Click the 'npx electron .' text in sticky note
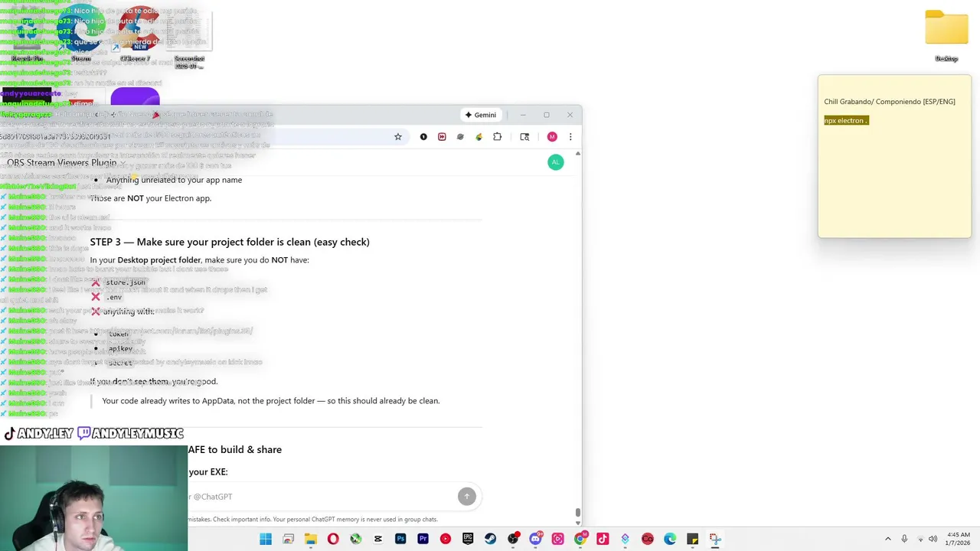This screenshot has width=980, height=551. [x=845, y=120]
